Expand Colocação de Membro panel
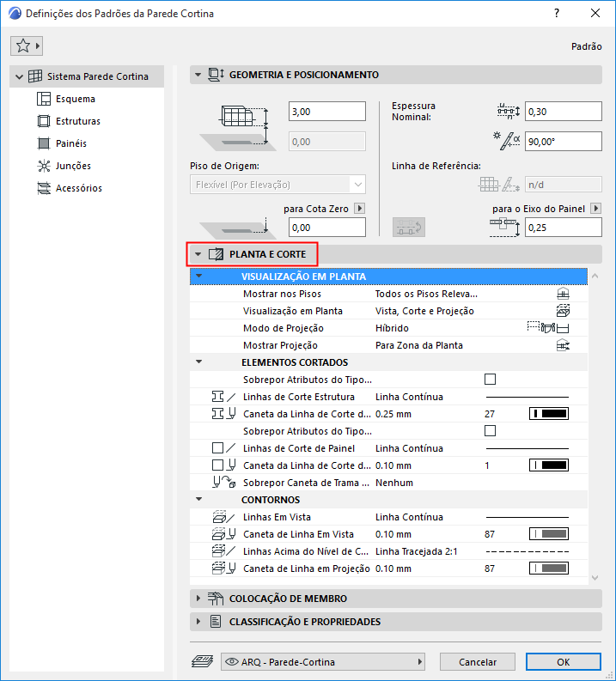The width and height of the screenshot is (616, 681). pyautogui.click(x=198, y=599)
